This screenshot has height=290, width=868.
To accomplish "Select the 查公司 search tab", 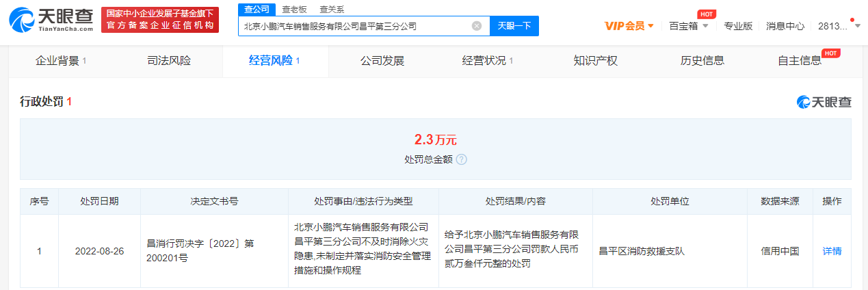I will tap(257, 9).
